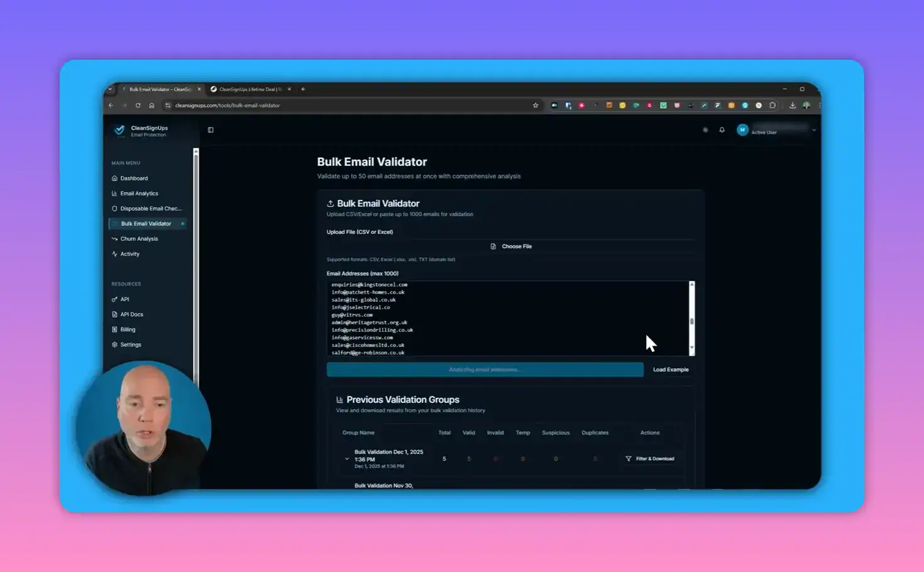This screenshot has height=572, width=924.
Task: Select Activity in the sidebar menu
Action: click(129, 254)
